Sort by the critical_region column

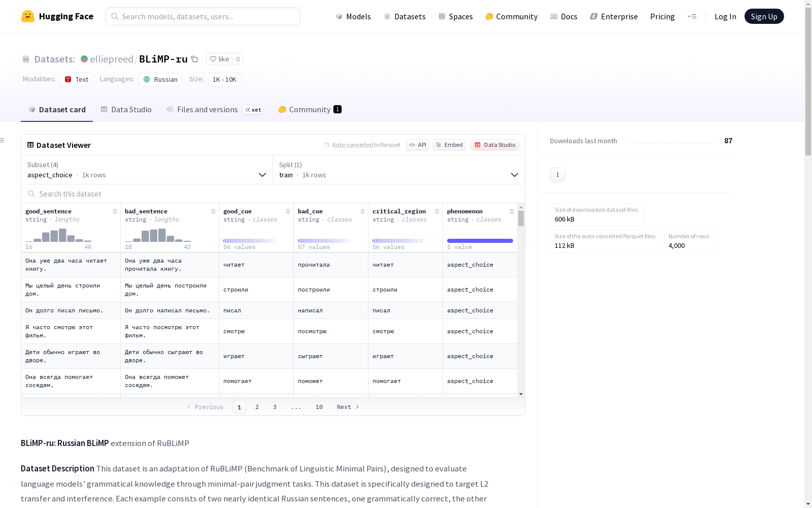point(437,211)
